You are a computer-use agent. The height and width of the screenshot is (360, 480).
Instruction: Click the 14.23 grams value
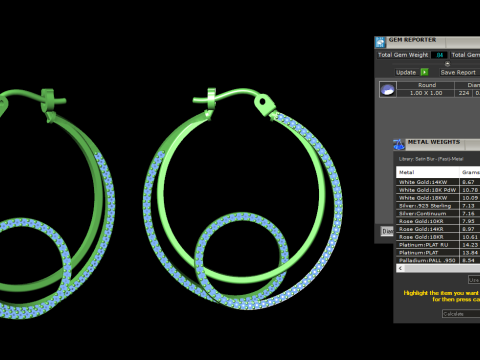click(470, 245)
